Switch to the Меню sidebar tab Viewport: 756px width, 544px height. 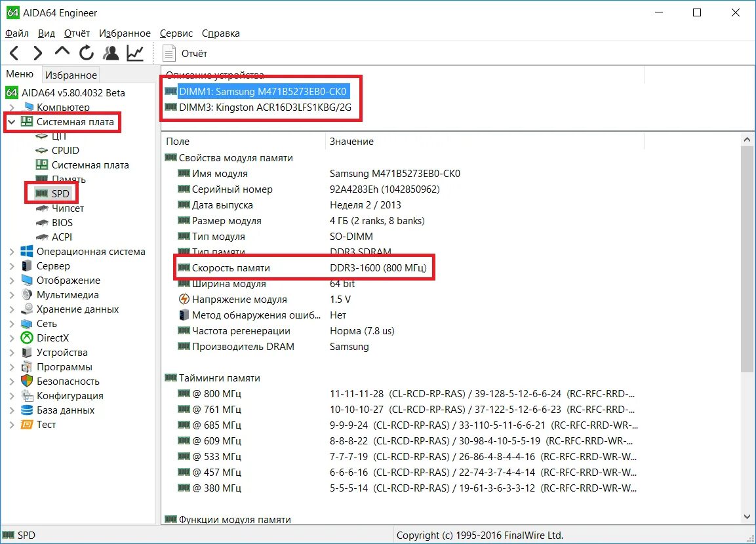tap(20, 73)
